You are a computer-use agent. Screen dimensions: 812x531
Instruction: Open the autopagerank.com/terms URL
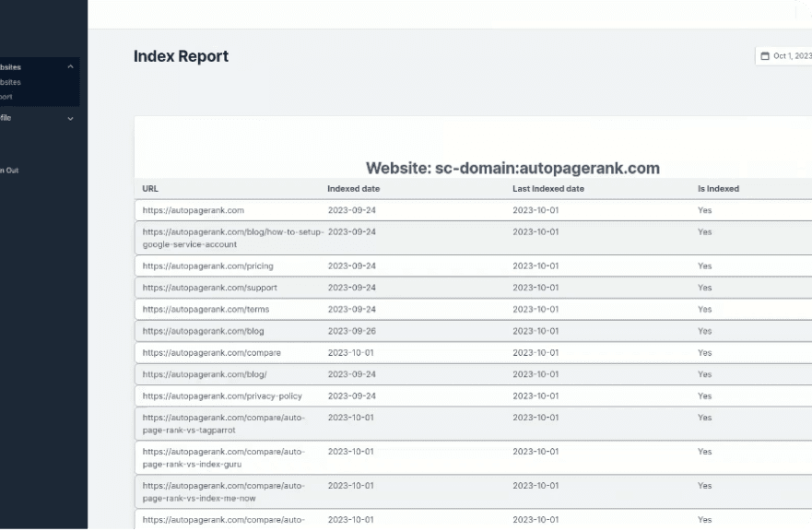pyautogui.click(x=206, y=310)
